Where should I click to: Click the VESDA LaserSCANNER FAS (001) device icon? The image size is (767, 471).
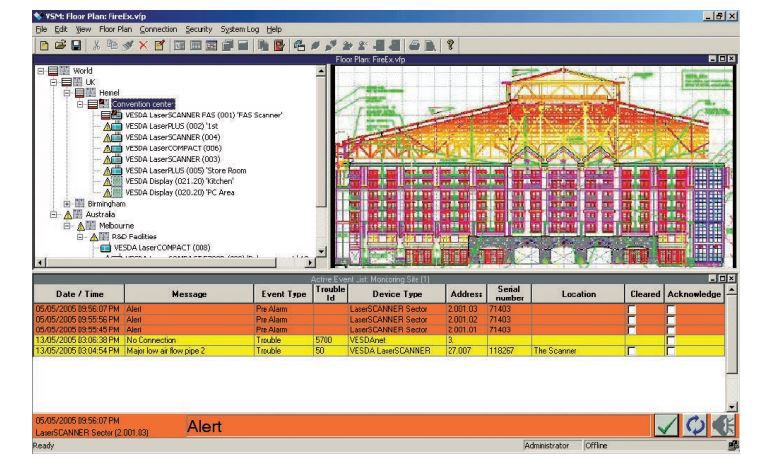click(116, 115)
